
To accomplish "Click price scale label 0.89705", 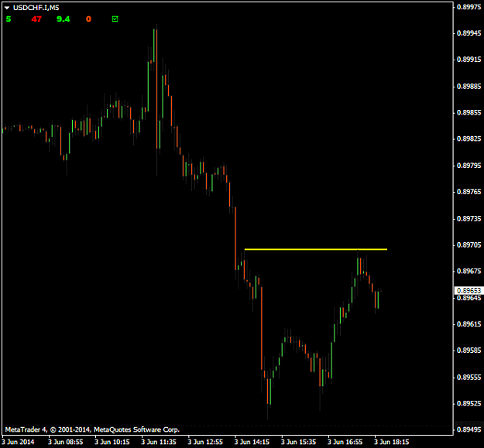I will (x=469, y=245).
